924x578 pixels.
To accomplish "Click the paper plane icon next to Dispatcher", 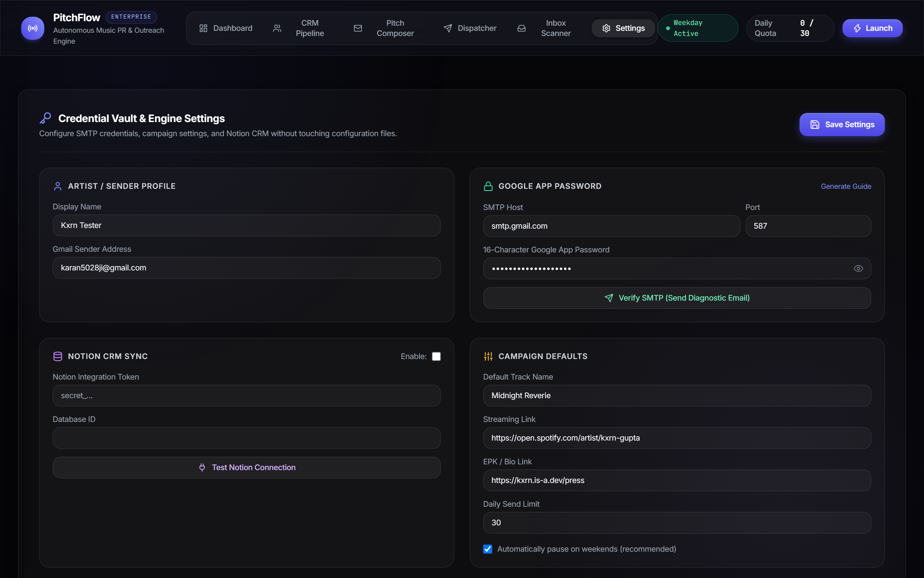I will (448, 28).
